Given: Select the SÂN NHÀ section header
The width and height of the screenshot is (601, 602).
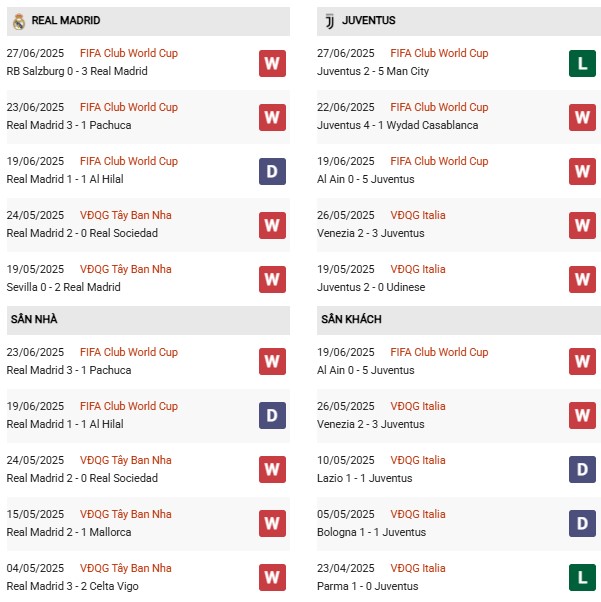Looking at the screenshot, I should (148, 319).
